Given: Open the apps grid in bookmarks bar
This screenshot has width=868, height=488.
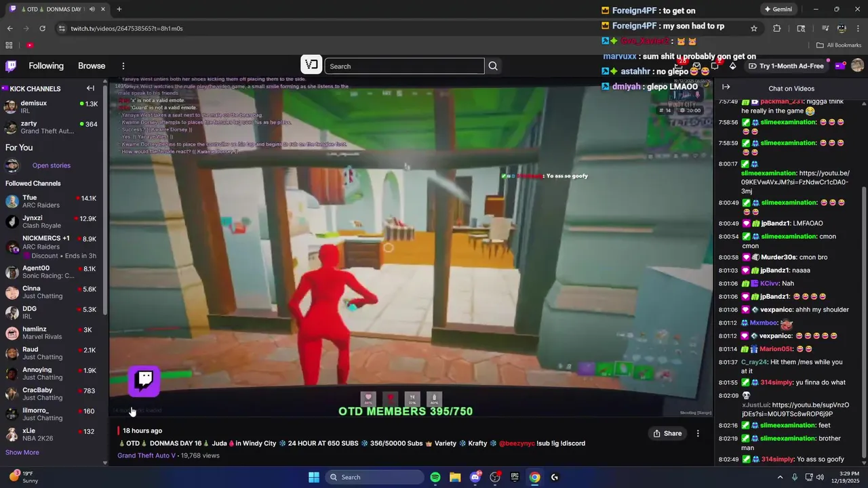Looking at the screenshot, I should 9,45.
